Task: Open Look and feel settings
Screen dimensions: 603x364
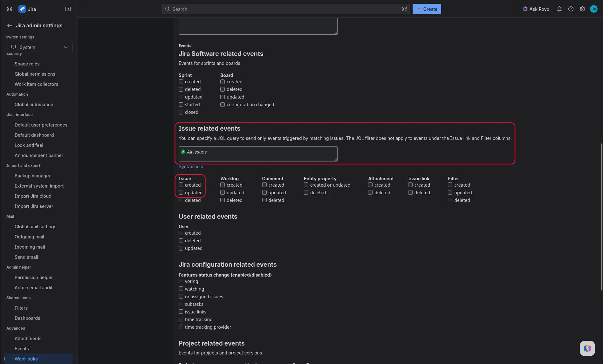Action: (x=29, y=145)
